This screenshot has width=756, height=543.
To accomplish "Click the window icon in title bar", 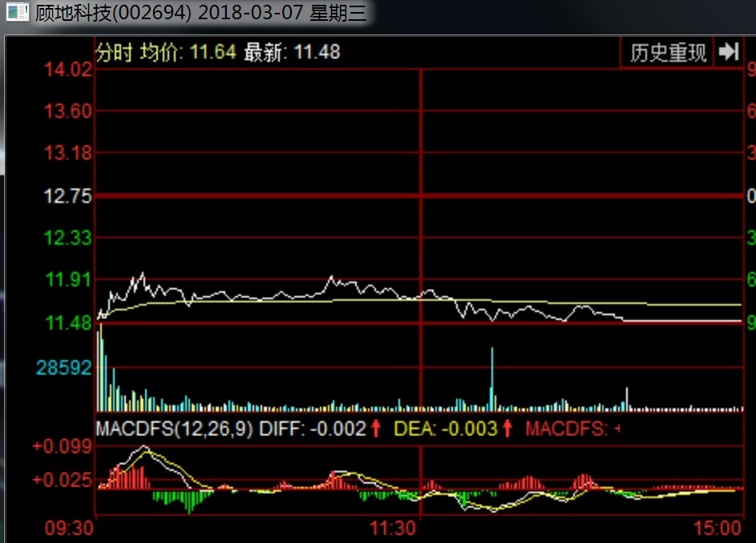I will point(18,13).
